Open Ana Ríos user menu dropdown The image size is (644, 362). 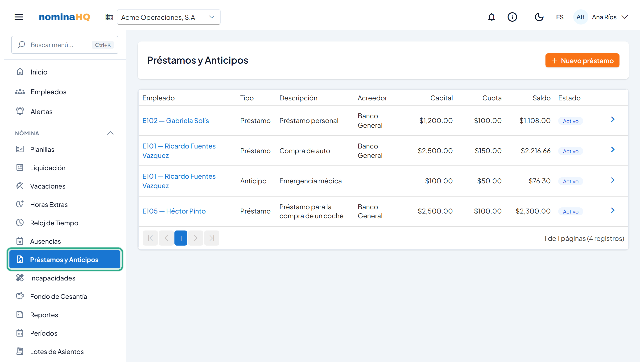[x=601, y=17]
